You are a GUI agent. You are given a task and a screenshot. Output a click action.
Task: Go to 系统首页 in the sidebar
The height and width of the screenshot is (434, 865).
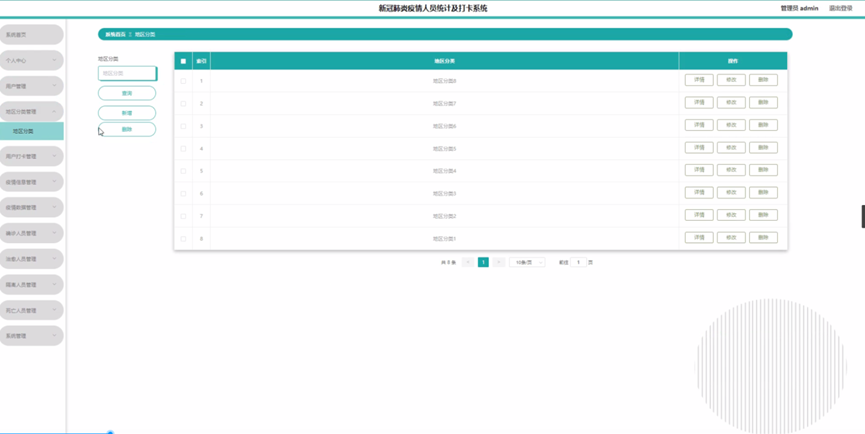[31, 35]
